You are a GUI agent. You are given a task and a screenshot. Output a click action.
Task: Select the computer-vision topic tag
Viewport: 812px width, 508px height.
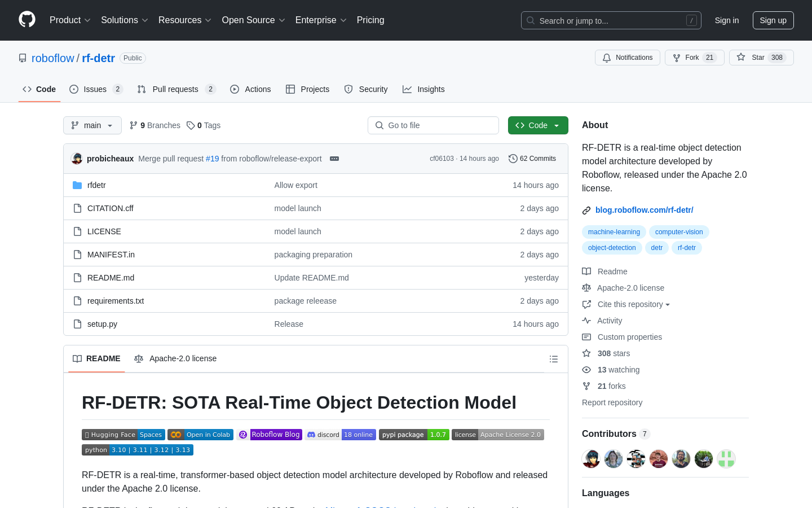(679, 232)
